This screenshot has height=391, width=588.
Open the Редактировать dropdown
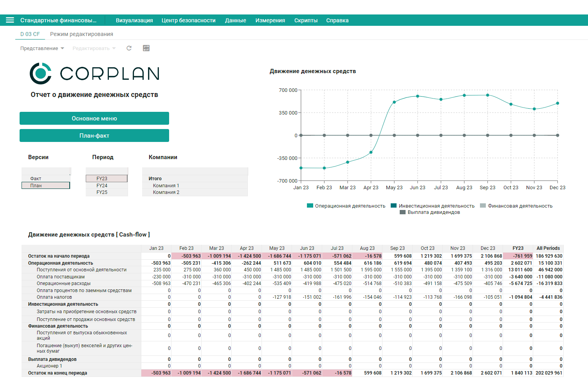94,48
